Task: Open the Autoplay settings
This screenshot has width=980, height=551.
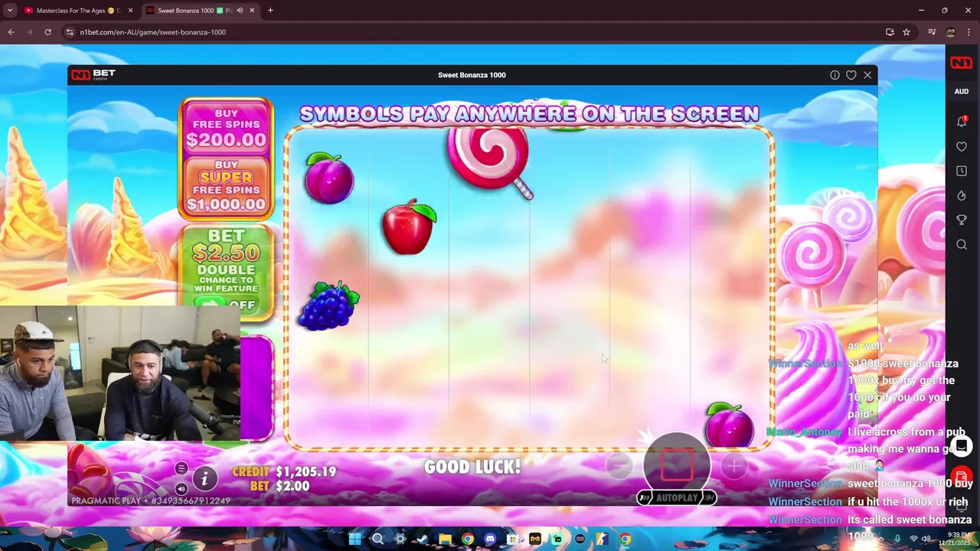Action: click(677, 497)
